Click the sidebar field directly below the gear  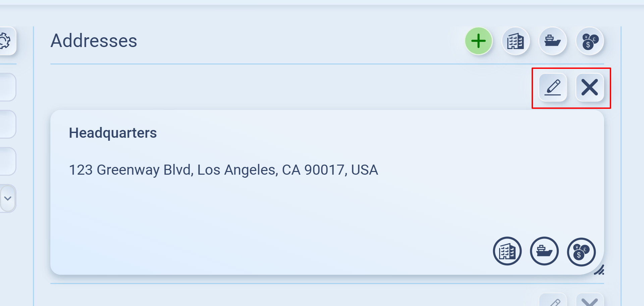[7, 87]
